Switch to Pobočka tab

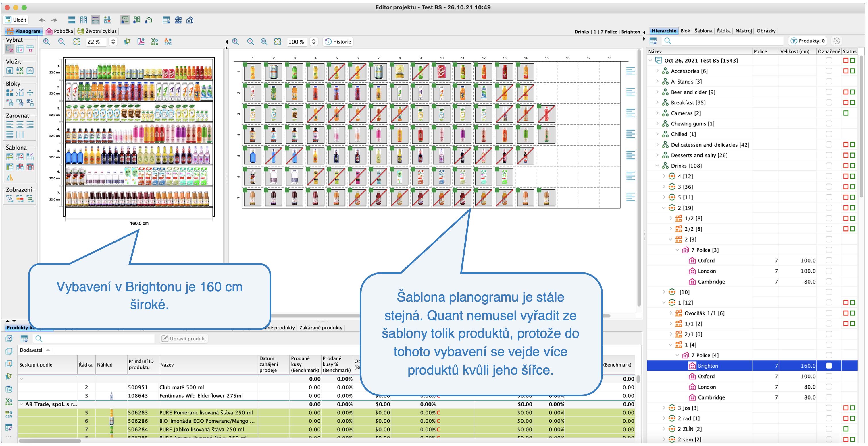[x=59, y=31]
